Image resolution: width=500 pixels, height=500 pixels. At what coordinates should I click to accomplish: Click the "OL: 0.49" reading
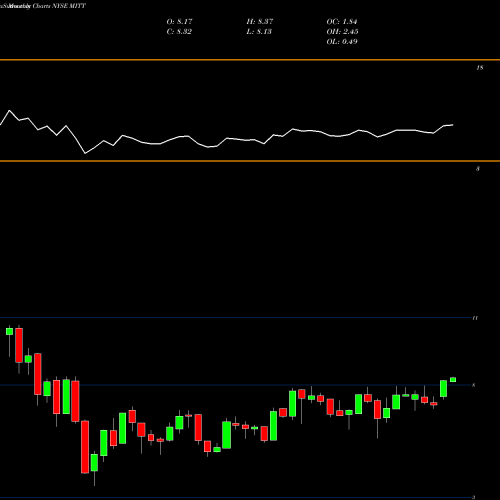342,42
